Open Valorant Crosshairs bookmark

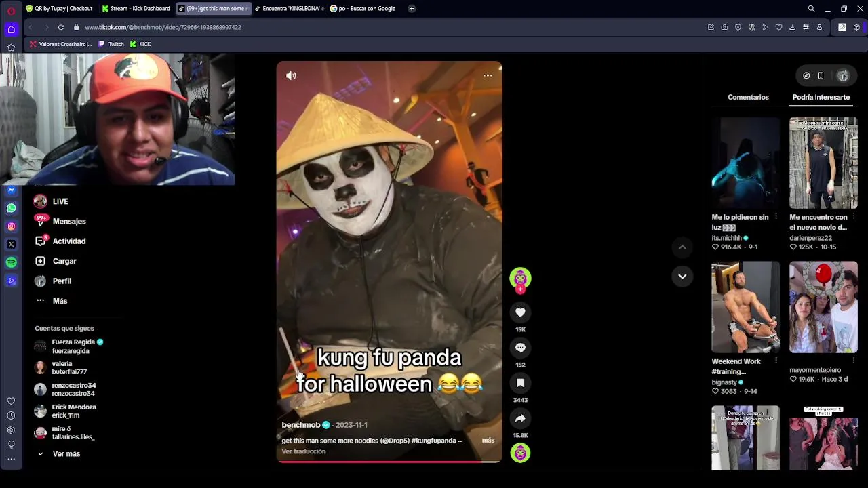[60, 44]
